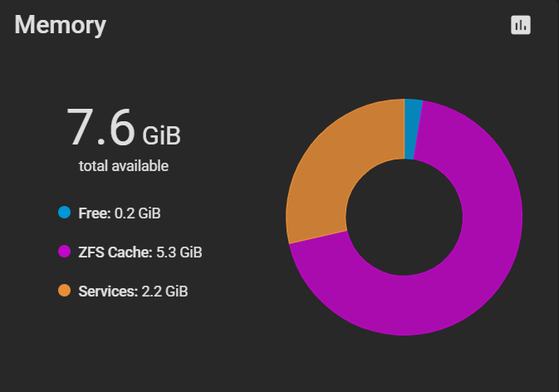Click the large 7.6 total number
This screenshot has height=392, width=559.
101,127
